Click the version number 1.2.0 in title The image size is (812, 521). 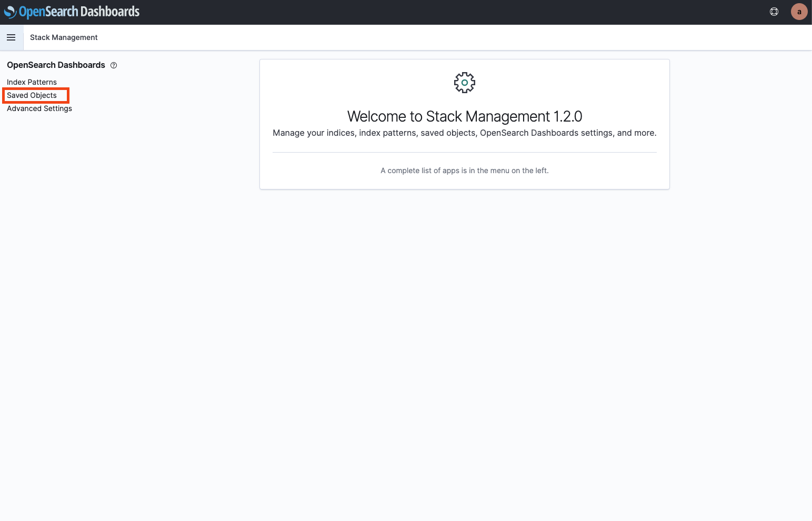click(568, 116)
